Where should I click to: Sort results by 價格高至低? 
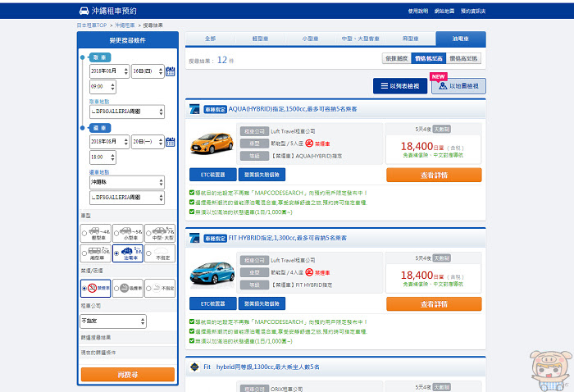pyautogui.click(x=463, y=58)
